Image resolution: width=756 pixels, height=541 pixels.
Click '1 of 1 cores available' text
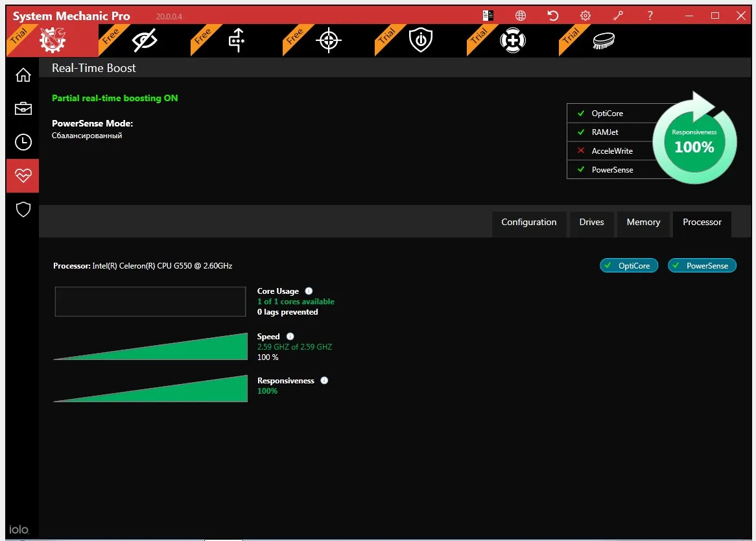pyautogui.click(x=296, y=302)
